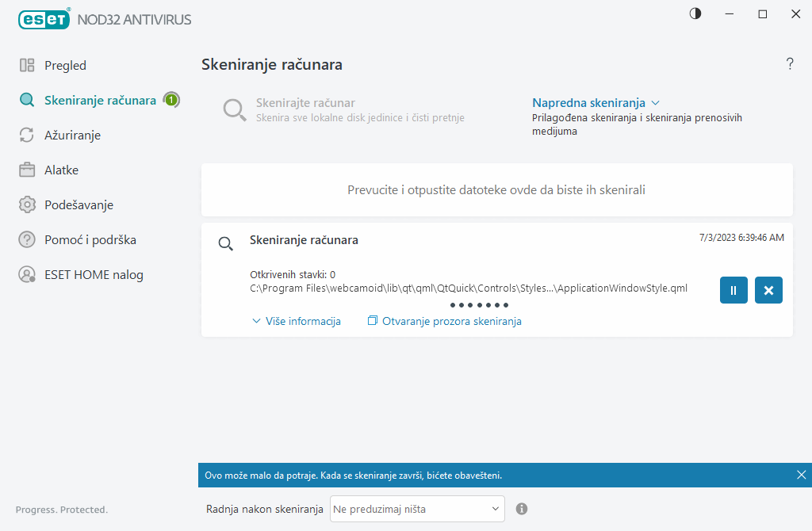Click the info icon next to action dropdown

click(522, 509)
